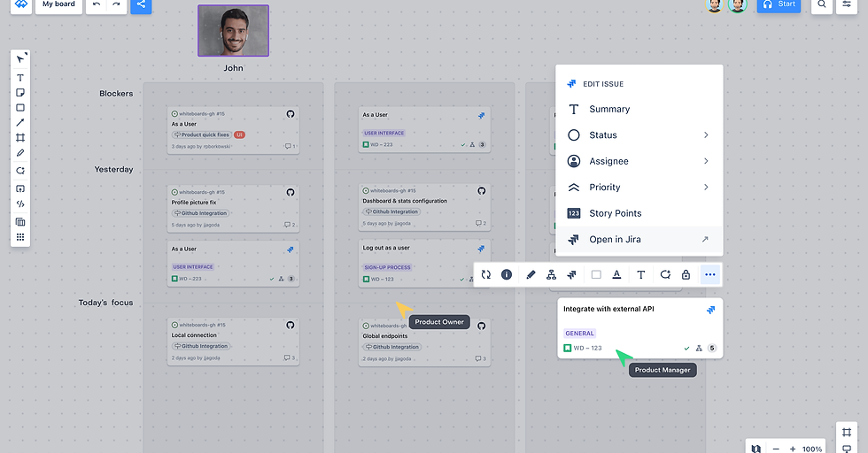Share the board via blue share icon
Screen dimensions: 868x453
tap(141, 4)
